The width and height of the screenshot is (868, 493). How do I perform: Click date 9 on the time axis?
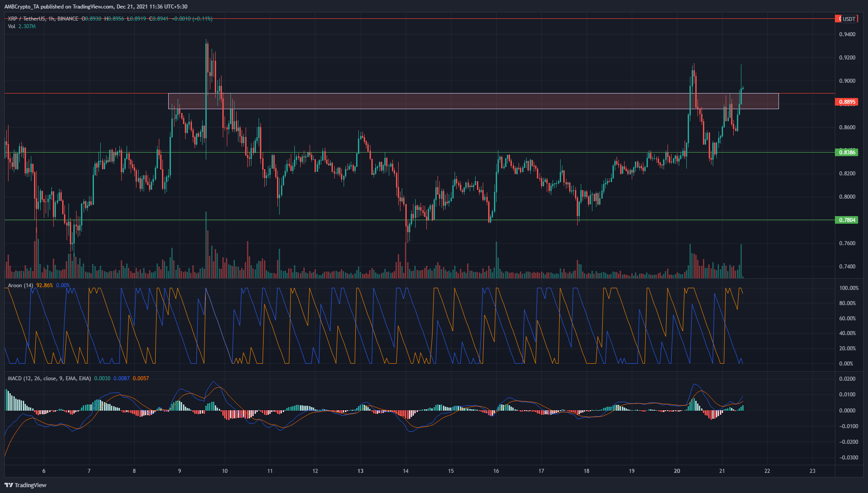coord(179,471)
